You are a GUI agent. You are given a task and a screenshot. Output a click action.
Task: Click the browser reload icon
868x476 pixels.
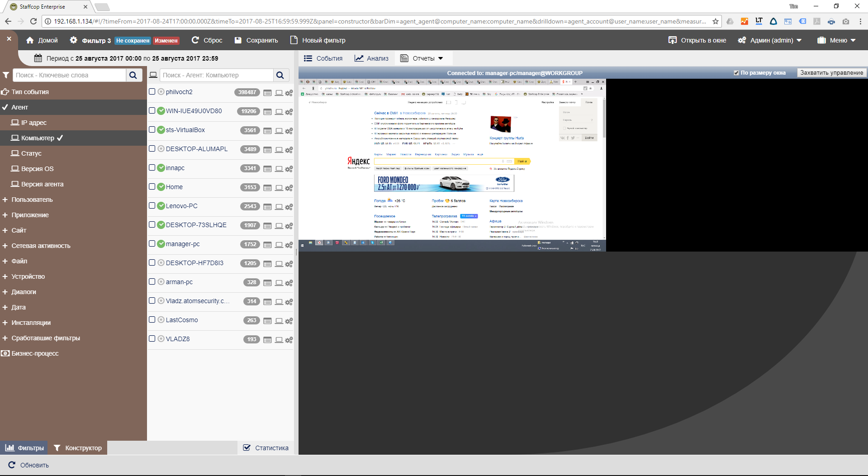[33, 21]
